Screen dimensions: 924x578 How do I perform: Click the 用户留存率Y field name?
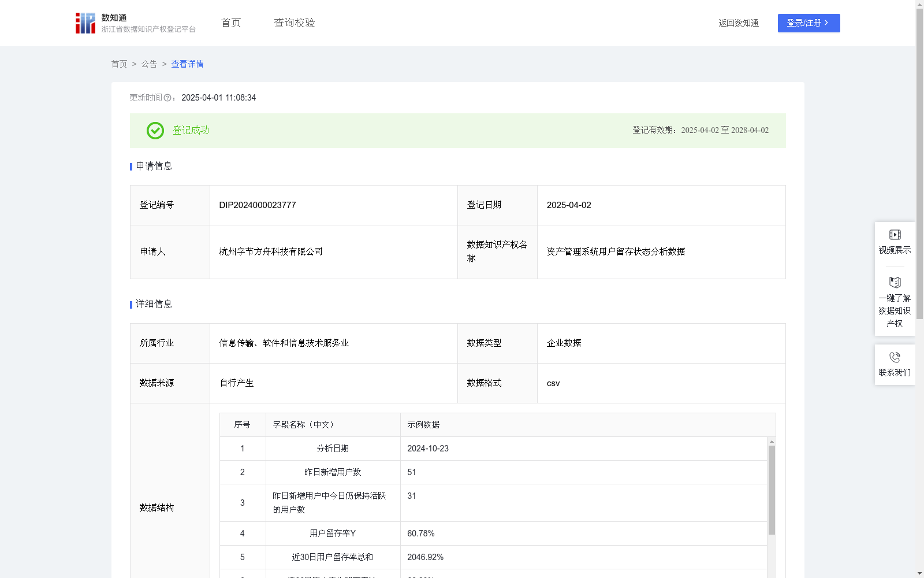pos(333,533)
